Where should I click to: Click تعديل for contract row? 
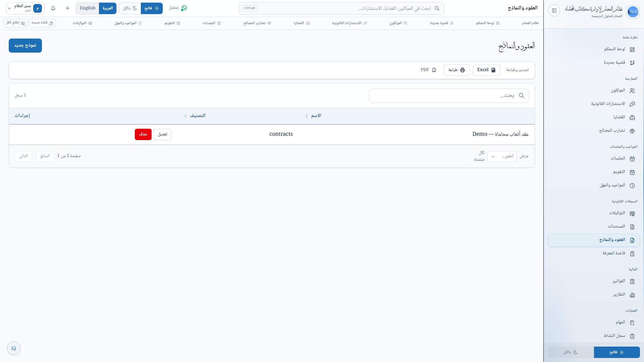[x=162, y=134]
